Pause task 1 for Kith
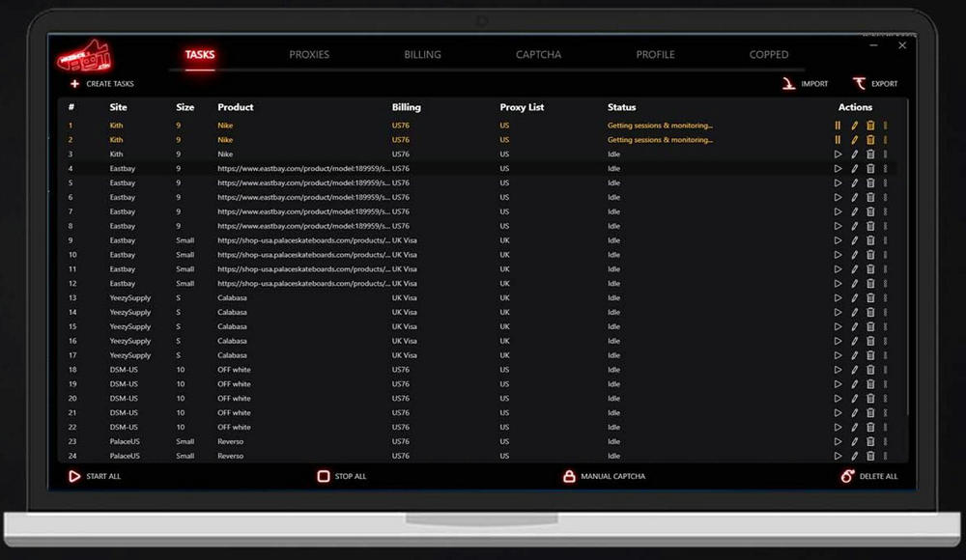This screenshot has height=560, width=966. pos(838,126)
